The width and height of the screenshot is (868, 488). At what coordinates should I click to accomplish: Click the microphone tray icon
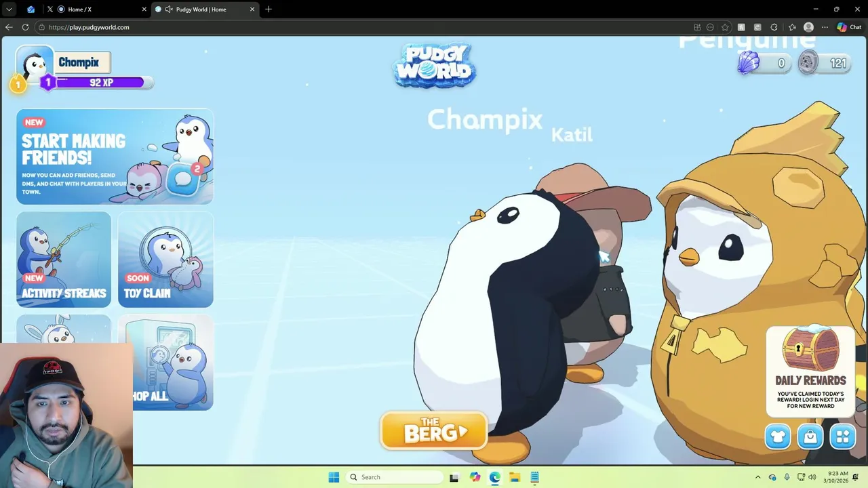[787, 477]
